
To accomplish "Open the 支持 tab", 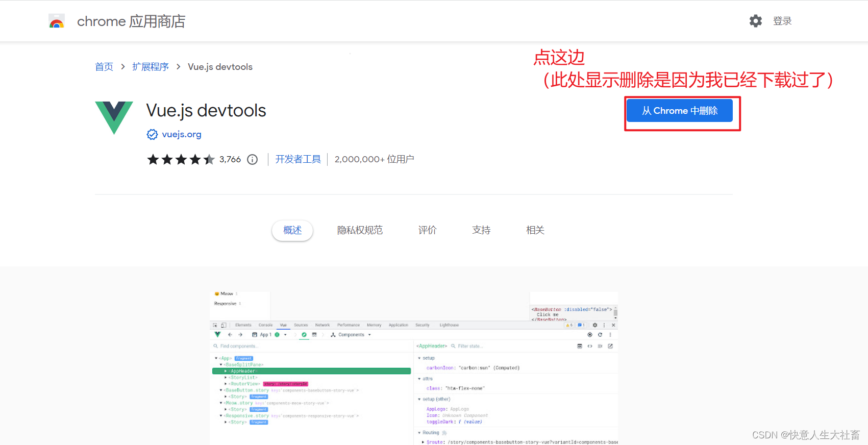I will (481, 230).
